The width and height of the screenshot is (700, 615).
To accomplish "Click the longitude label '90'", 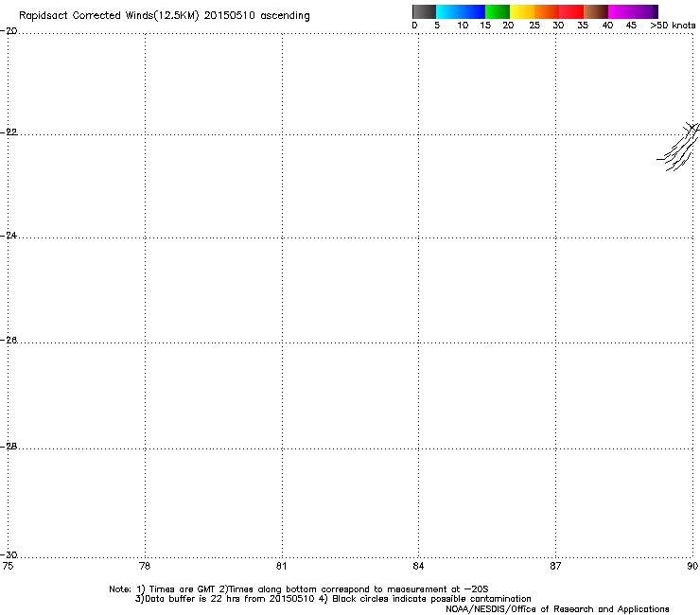I will [692, 566].
